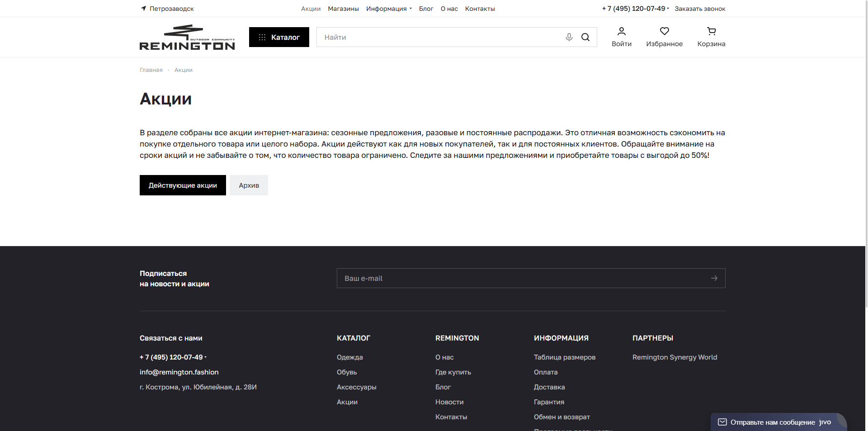Switch to the Архив tab
The height and width of the screenshot is (431, 868).
tap(249, 185)
